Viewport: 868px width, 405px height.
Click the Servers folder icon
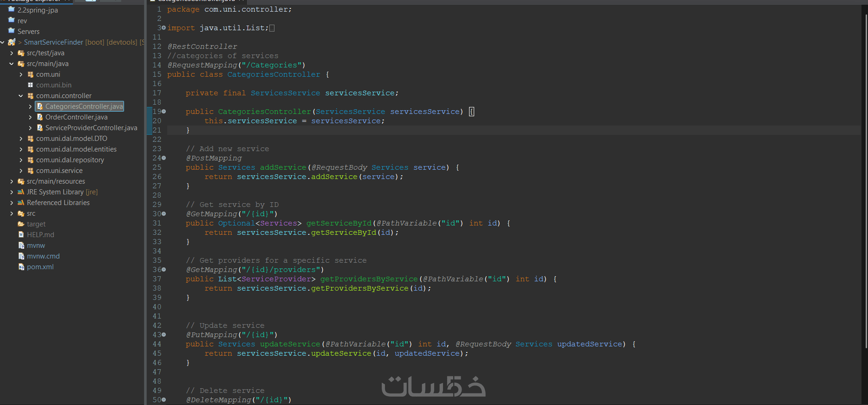point(12,31)
